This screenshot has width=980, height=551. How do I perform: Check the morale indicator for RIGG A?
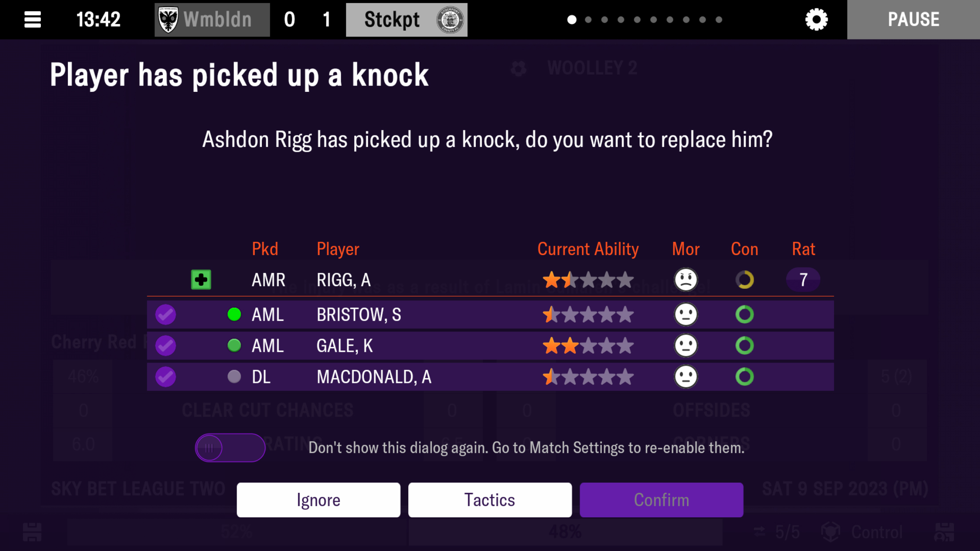click(685, 279)
